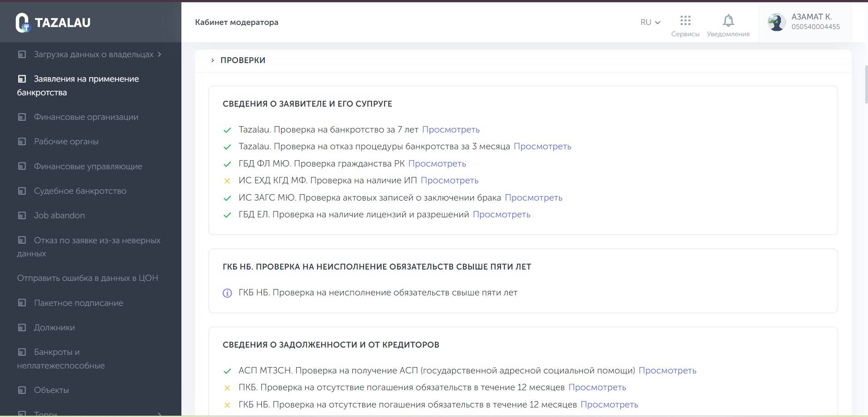Click the icon beside Рабочие органы
The image size is (868, 417).
click(22, 142)
